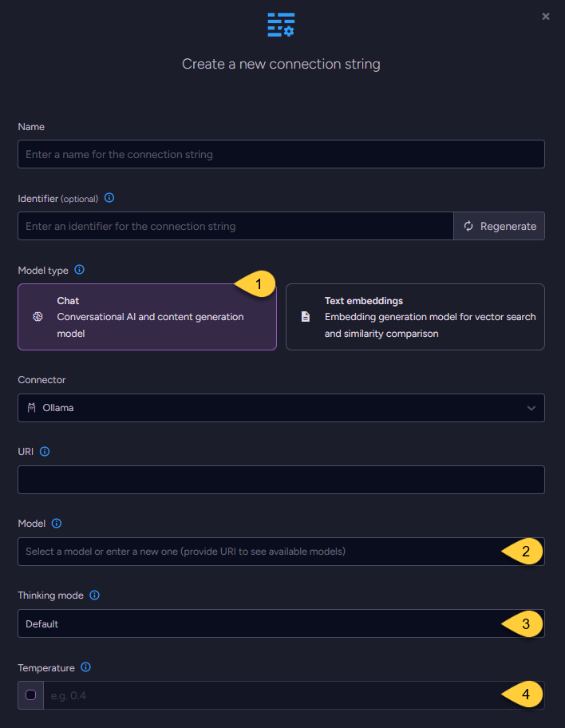This screenshot has height=728, width=565.
Task: Click the info icon beside Identifier
Action: tap(109, 198)
